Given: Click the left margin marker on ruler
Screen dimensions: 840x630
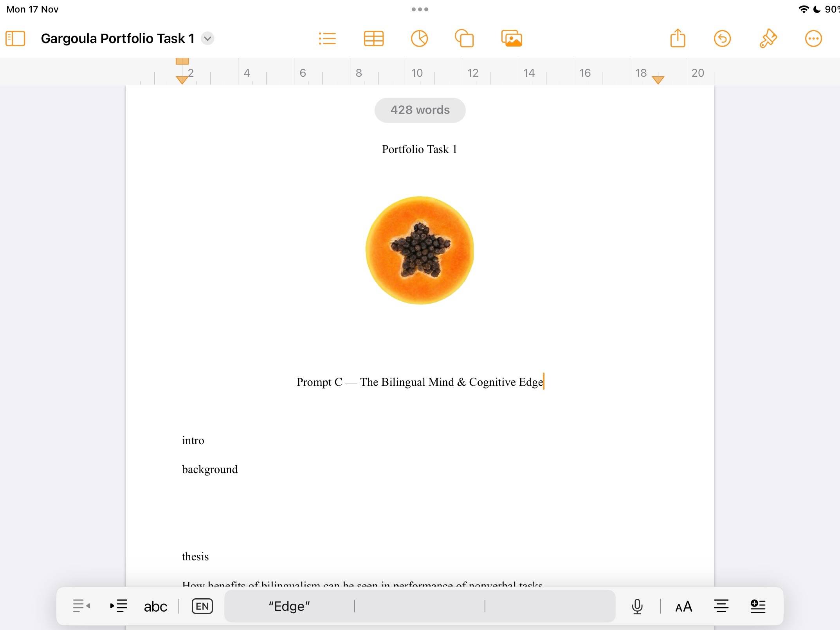Looking at the screenshot, I should click(x=182, y=80).
